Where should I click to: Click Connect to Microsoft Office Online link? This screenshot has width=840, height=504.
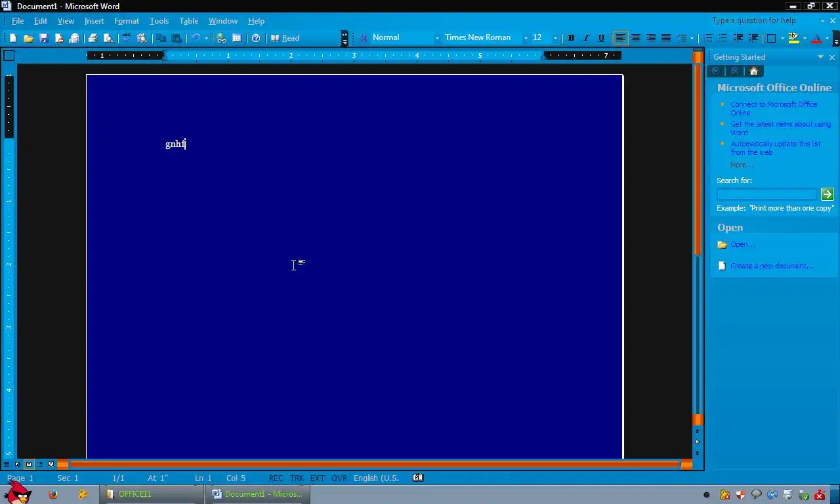(x=774, y=108)
